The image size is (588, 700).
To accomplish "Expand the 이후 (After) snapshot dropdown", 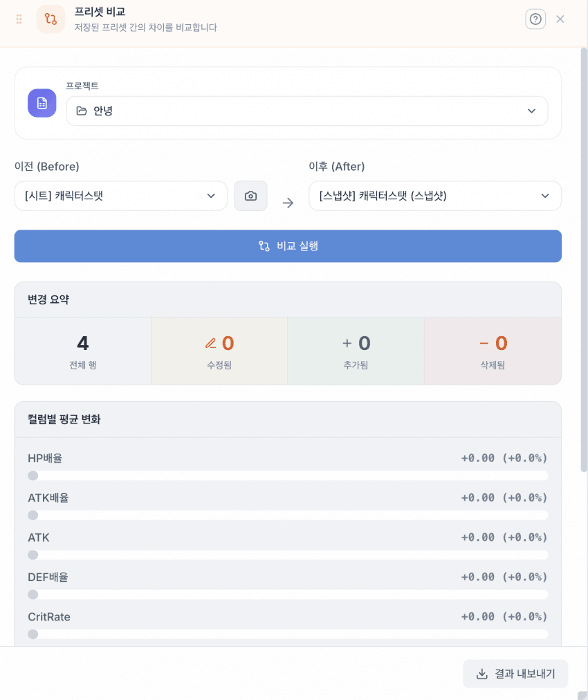I will (x=434, y=196).
